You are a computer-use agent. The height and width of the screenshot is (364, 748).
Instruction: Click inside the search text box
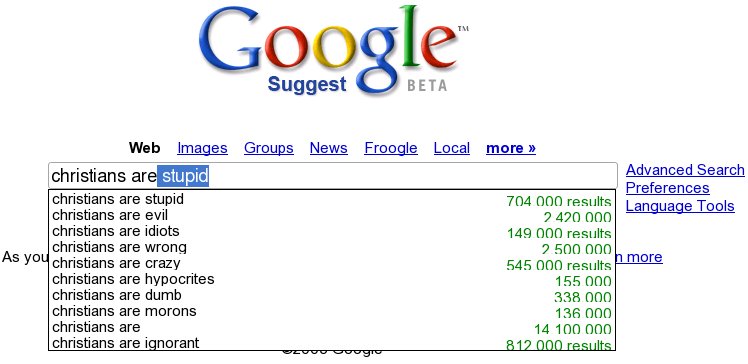[x=332, y=176]
